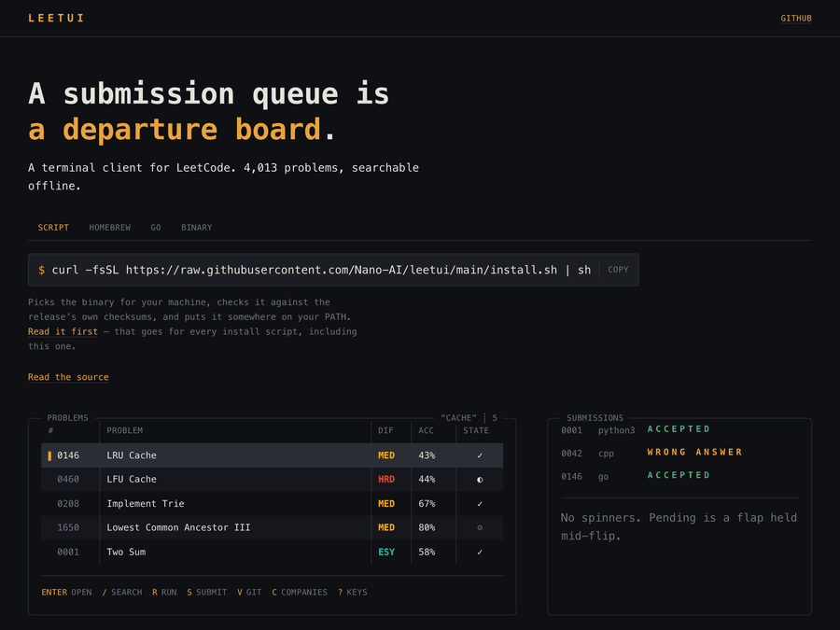This screenshot has height=630, width=840.
Task: Open the GITHUB link
Action: 795,19
